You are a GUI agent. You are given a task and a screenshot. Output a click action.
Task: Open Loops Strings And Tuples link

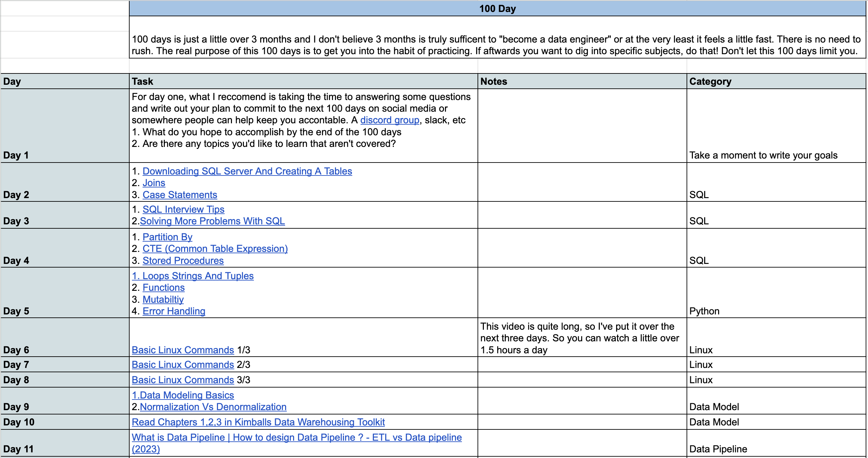click(x=192, y=276)
